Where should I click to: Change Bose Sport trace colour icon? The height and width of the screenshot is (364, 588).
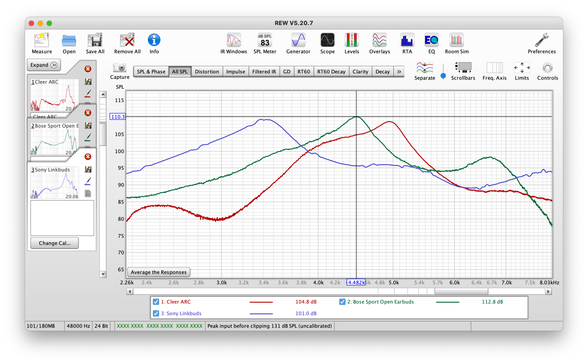tap(88, 137)
